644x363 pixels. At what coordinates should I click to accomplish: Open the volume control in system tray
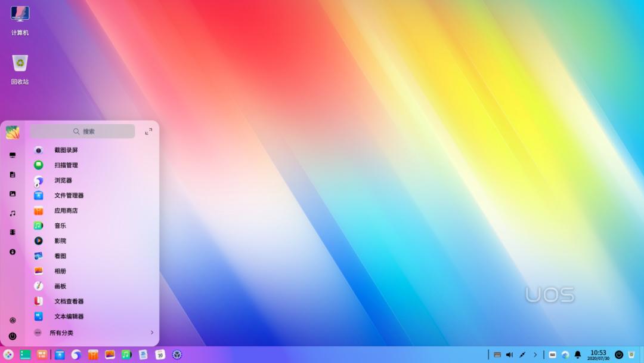coord(509,355)
